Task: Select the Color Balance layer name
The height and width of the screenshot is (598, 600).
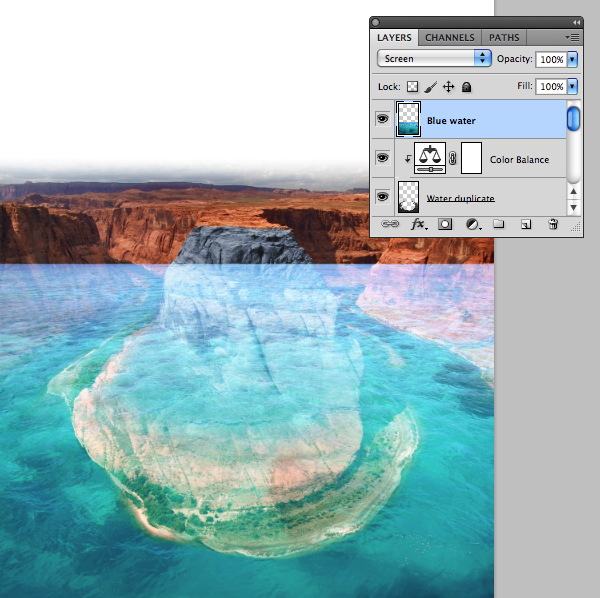Action: click(519, 160)
